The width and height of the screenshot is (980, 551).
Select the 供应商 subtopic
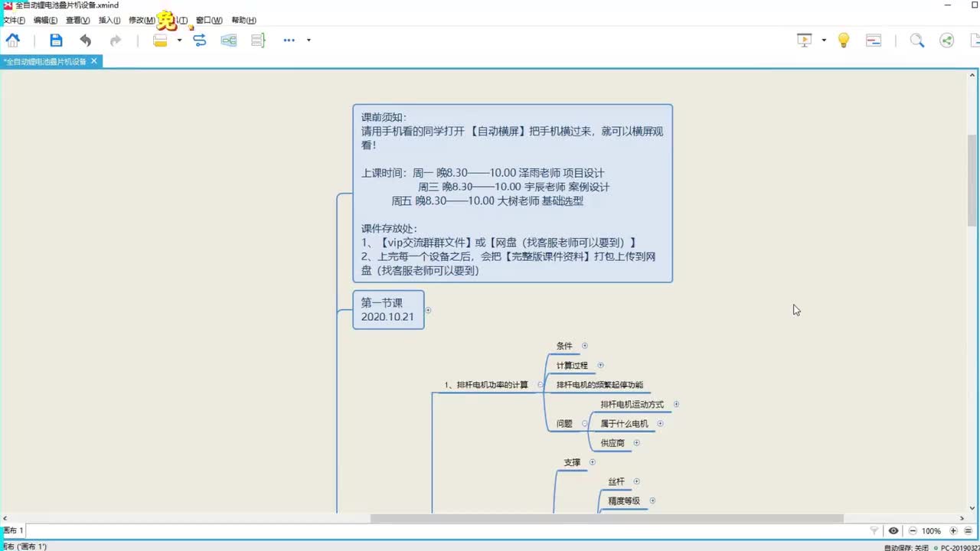tap(612, 443)
